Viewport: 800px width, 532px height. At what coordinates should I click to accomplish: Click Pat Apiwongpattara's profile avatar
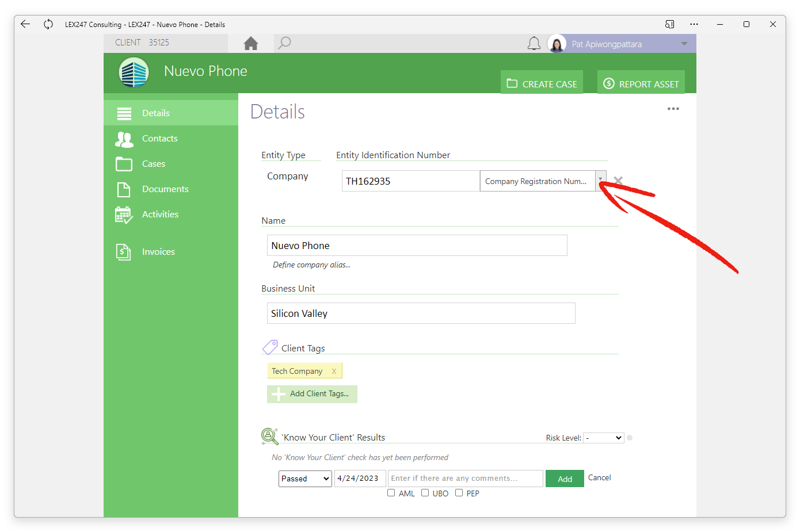pos(557,44)
